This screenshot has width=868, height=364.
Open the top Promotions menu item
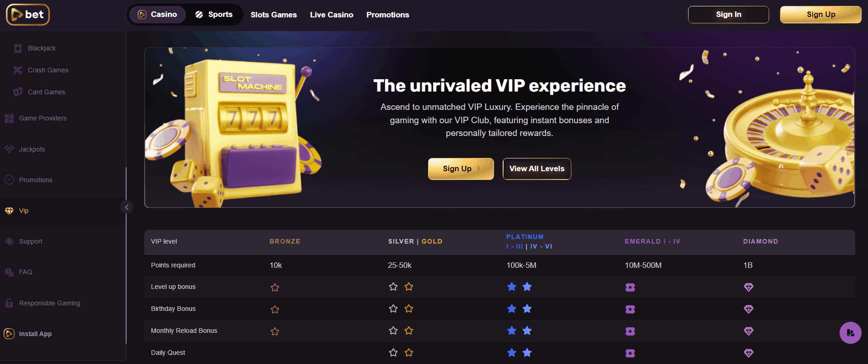point(388,15)
